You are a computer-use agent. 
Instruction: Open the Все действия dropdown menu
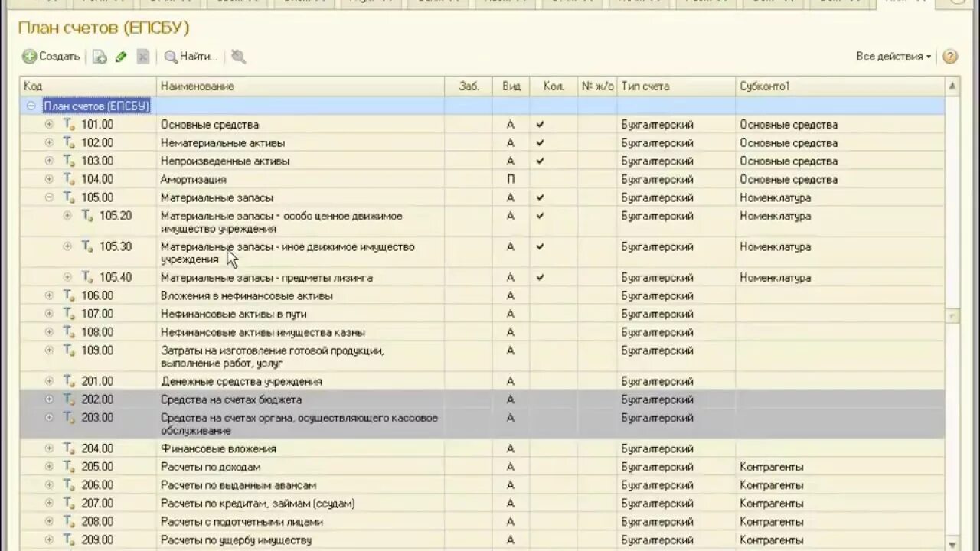[893, 57]
